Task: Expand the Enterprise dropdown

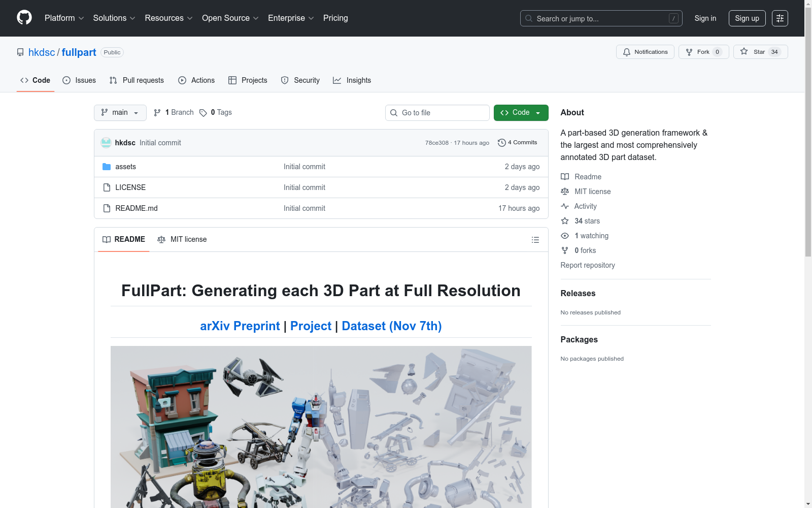Action: pos(291,18)
